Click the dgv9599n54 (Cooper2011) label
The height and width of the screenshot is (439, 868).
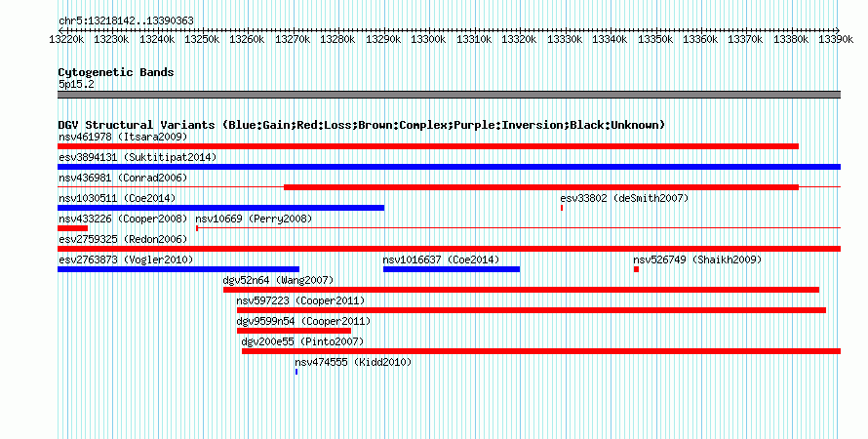pos(304,321)
